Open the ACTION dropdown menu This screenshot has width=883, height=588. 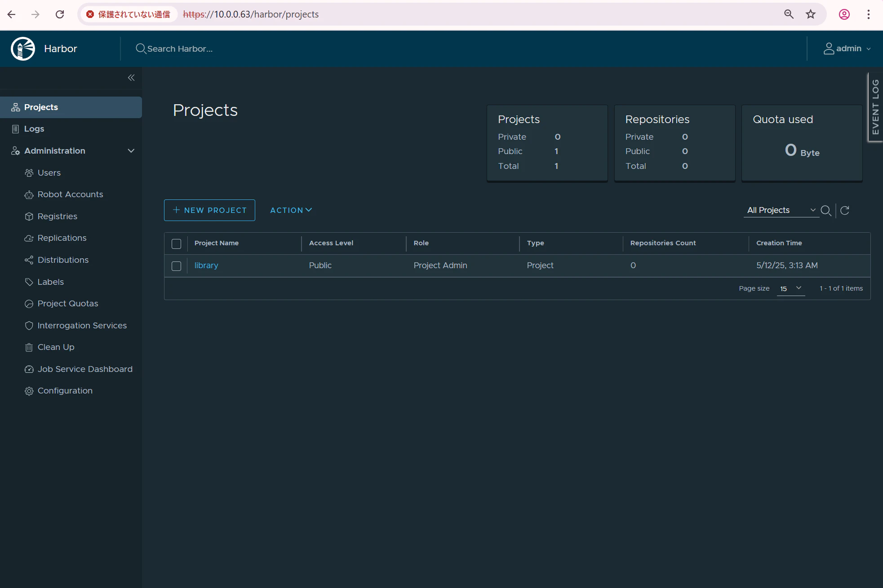coord(291,210)
